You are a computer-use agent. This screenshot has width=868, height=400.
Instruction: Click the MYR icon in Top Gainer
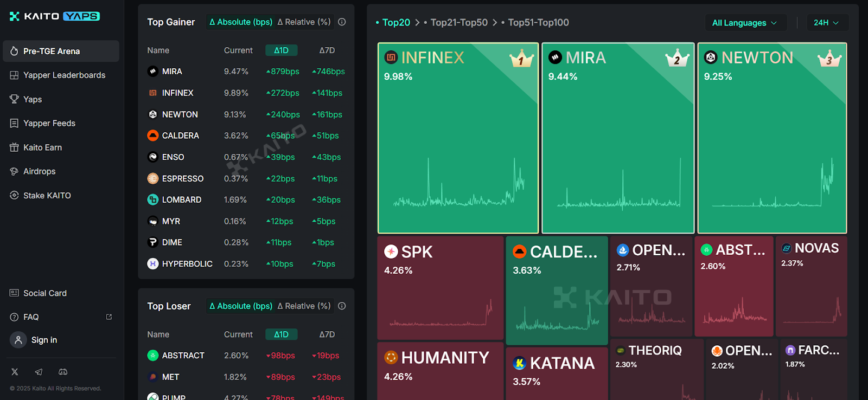153,221
